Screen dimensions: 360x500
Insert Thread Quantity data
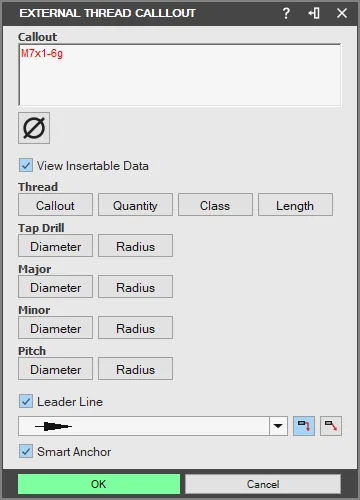coord(135,205)
